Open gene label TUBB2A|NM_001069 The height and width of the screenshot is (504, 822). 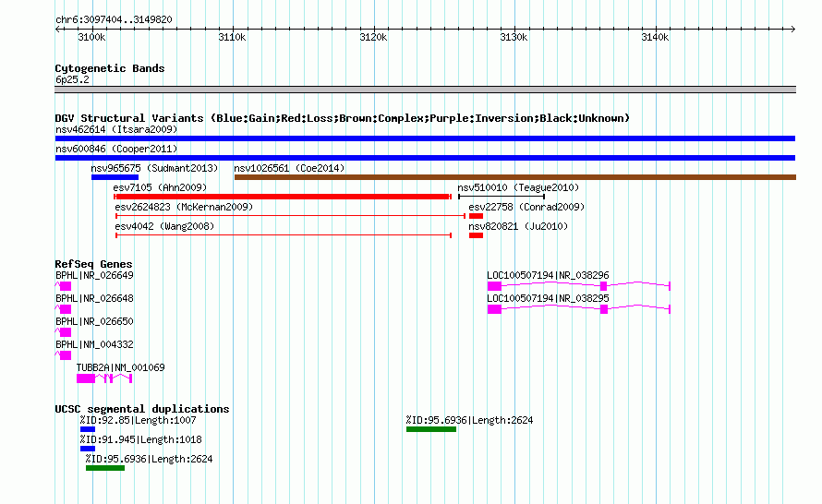121,367
